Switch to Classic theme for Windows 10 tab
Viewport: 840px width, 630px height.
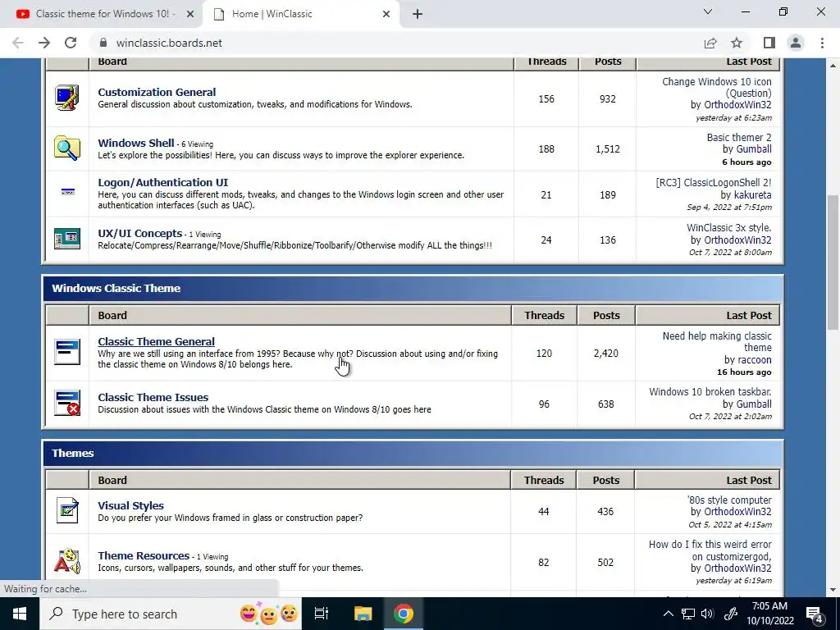click(x=106, y=14)
